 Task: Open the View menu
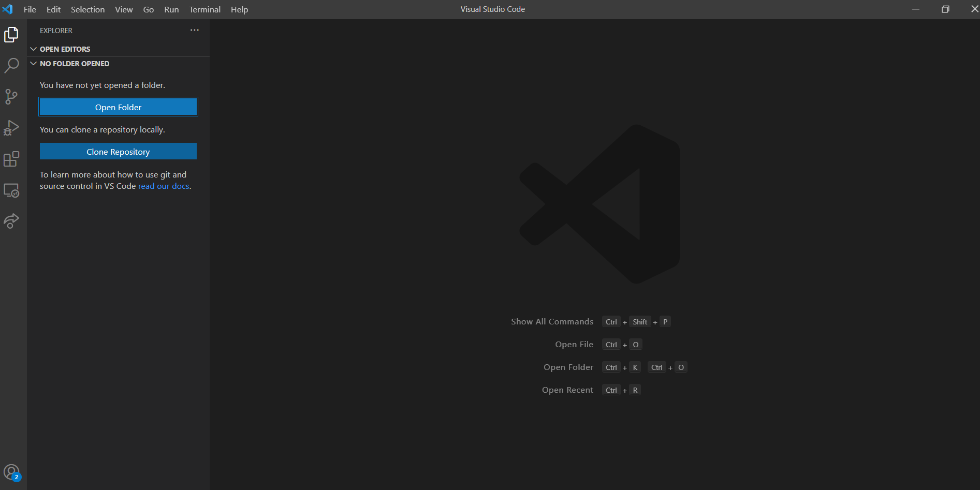coord(124,9)
